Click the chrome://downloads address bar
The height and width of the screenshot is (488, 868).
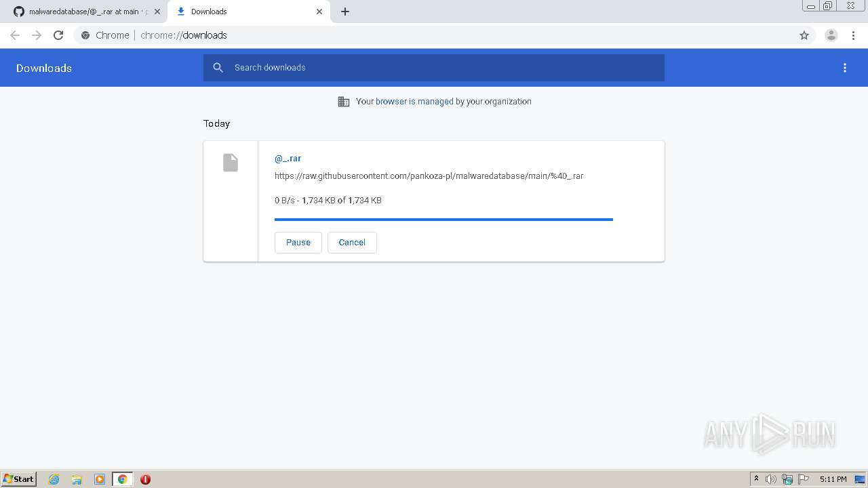tap(434, 35)
